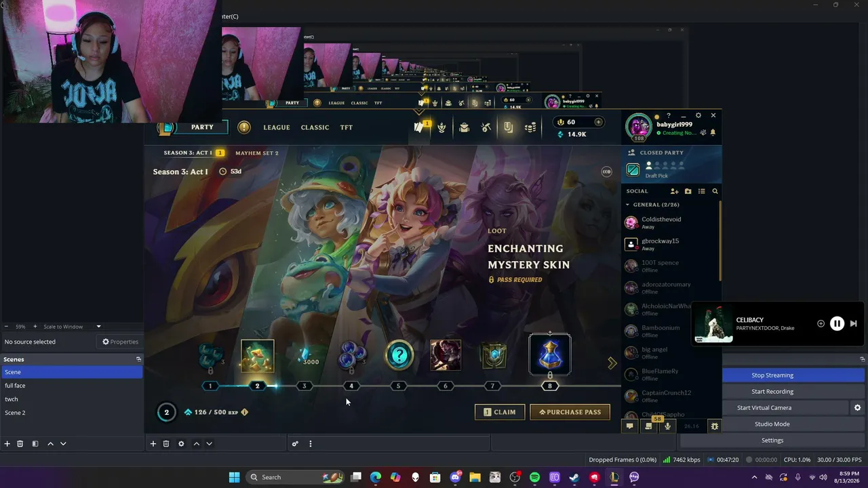Toggle Studio Mode in OBS
Viewport: 868px width, 488px height.
(x=772, y=424)
